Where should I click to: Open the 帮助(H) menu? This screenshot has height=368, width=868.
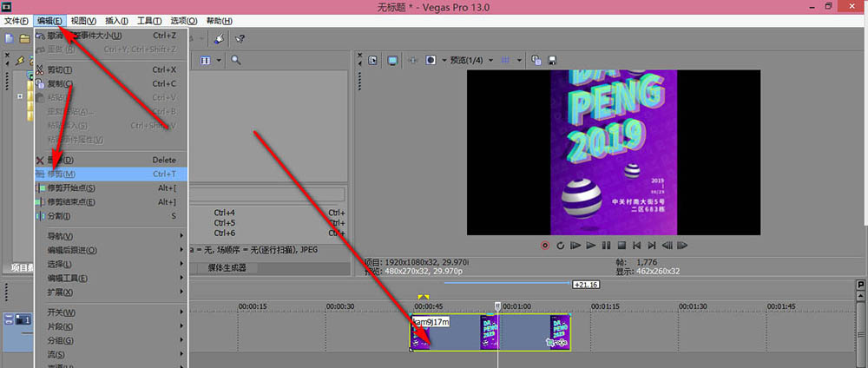click(x=220, y=21)
